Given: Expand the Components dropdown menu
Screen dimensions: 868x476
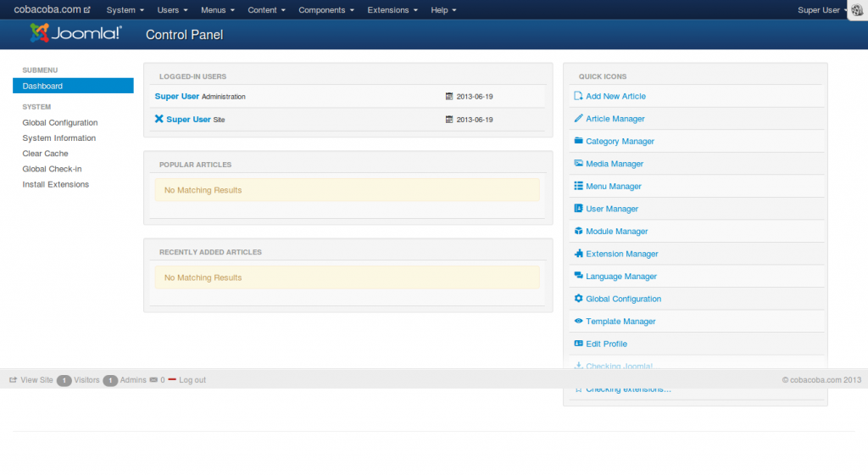Looking at the screenshot, I should point(327,10).
